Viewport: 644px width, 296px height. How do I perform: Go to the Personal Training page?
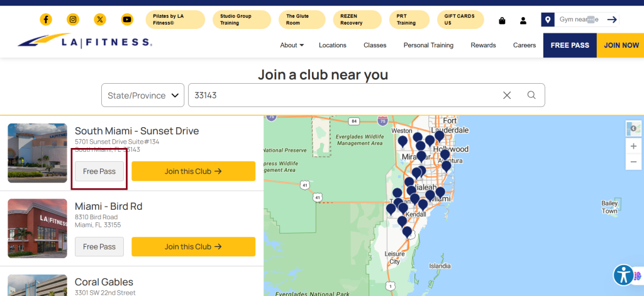click(x=428, y=45)
